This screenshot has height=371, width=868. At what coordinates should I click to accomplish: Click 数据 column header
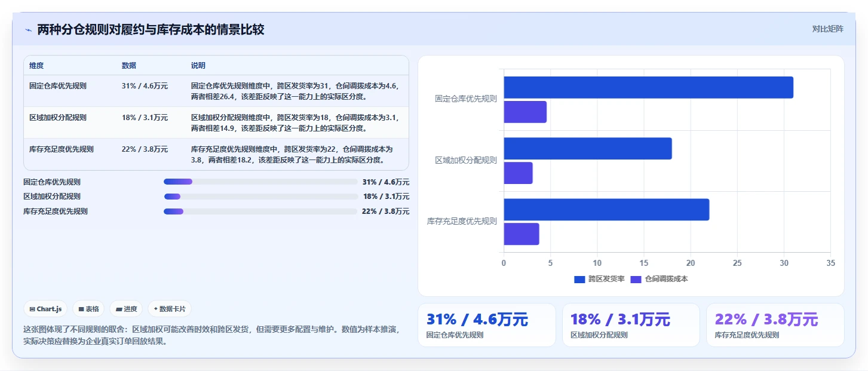click(129, 65)
